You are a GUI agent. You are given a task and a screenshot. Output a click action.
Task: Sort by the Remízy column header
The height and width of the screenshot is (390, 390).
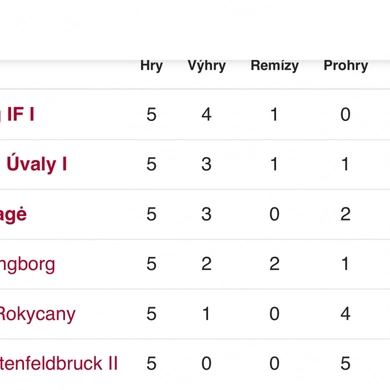pyautogui.click(x=274, y=66)
